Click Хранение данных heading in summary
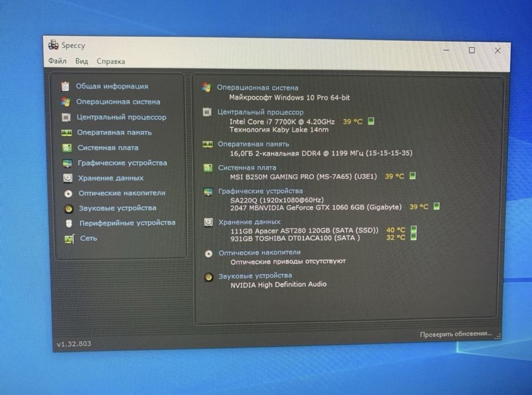Screen dimensions: 532x395 [x=250, y=222]
